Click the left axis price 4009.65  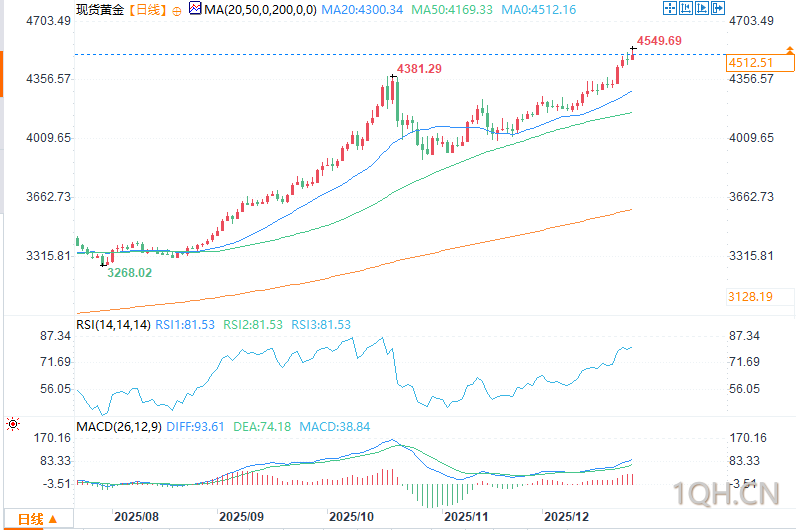pos(48,138)
